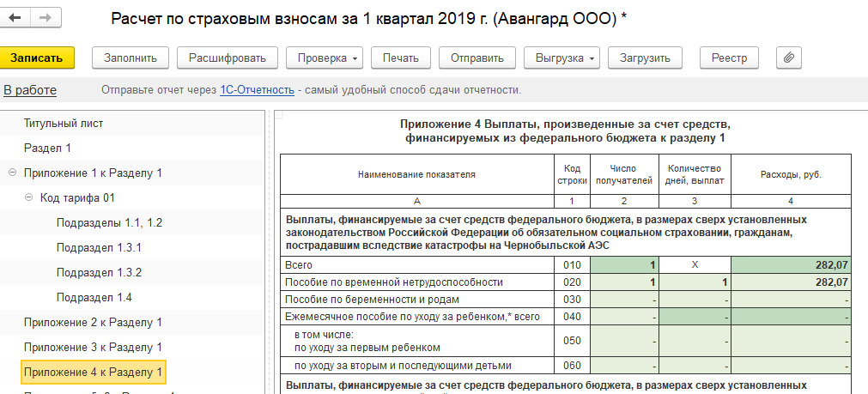Click the Отправить button
The image size is (868, 394).
click(x=477, y=58)
